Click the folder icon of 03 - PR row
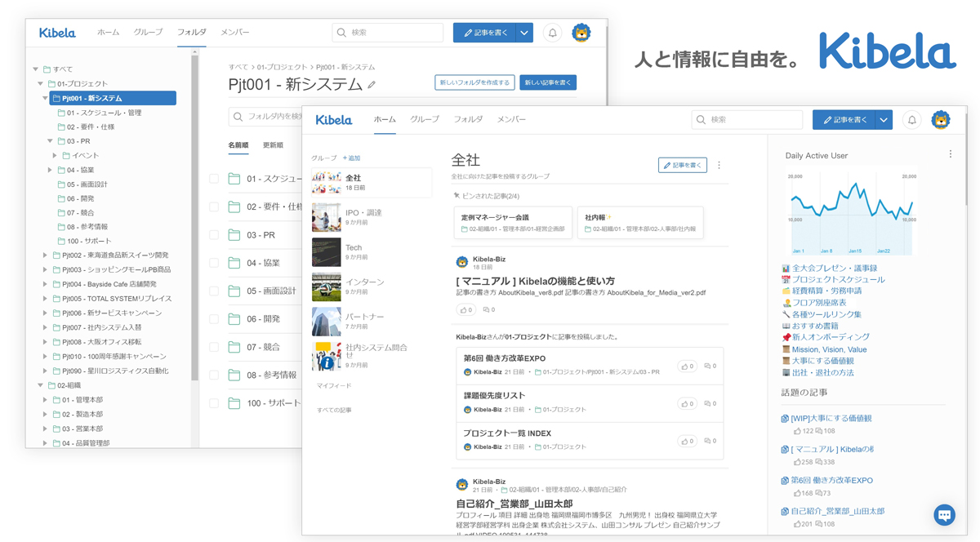Screen dimensions: 980x542 tap(234, 235)
